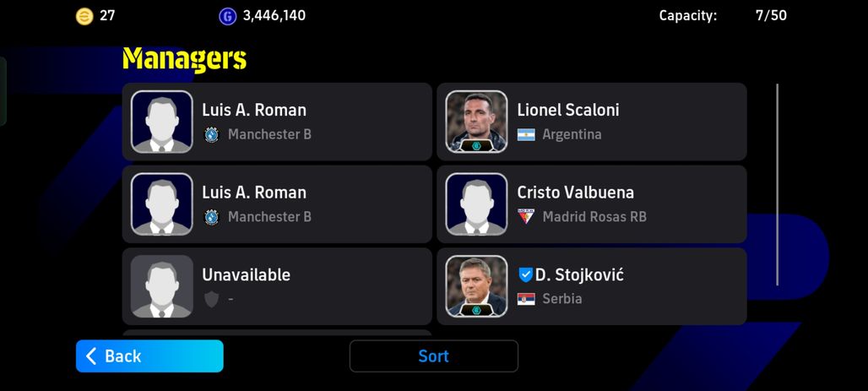Click the Manchester B badge in second card
This screenshot has height=391, width=868.
click(x=211, y=216)
